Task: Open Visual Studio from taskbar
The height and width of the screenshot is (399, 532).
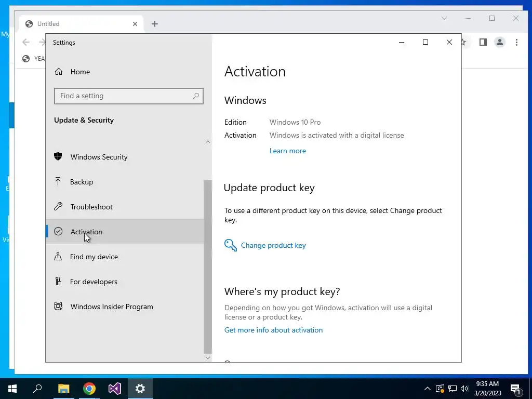Action: (x=115, y=389)
